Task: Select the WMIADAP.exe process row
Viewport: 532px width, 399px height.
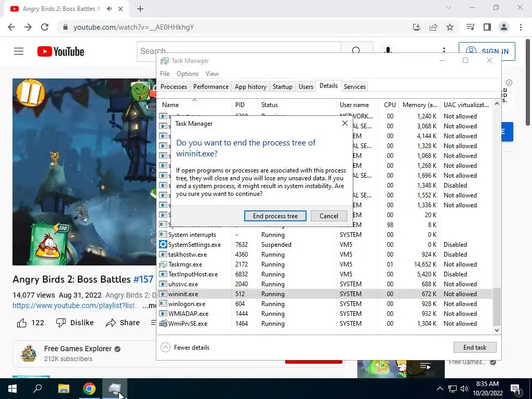Action: pyautogui.click(x=325, y=313)
